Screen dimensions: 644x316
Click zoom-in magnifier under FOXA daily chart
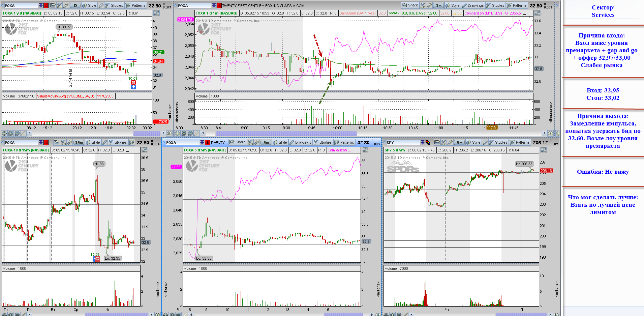tap(10, 133)
